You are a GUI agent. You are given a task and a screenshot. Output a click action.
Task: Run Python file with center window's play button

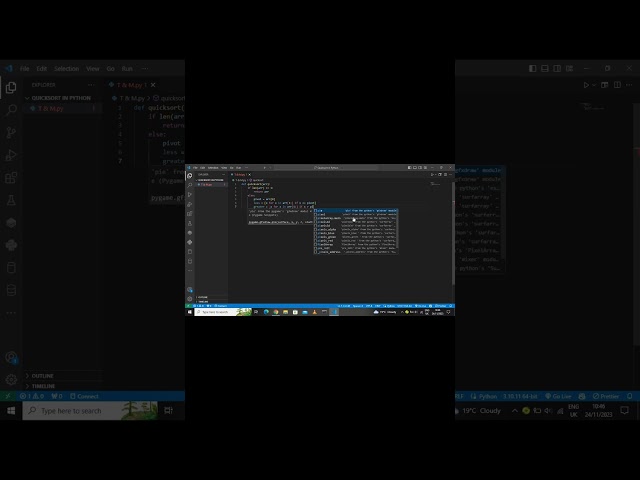(x=432, y=174)
